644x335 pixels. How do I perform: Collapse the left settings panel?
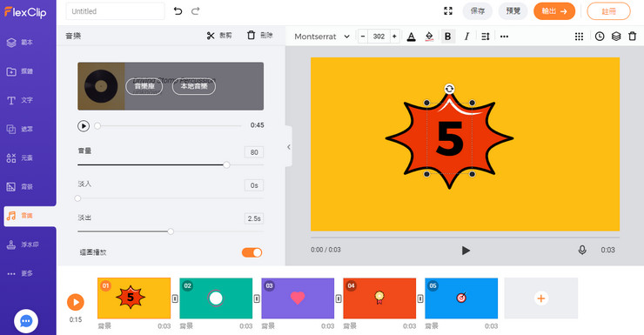pos(289,146)
